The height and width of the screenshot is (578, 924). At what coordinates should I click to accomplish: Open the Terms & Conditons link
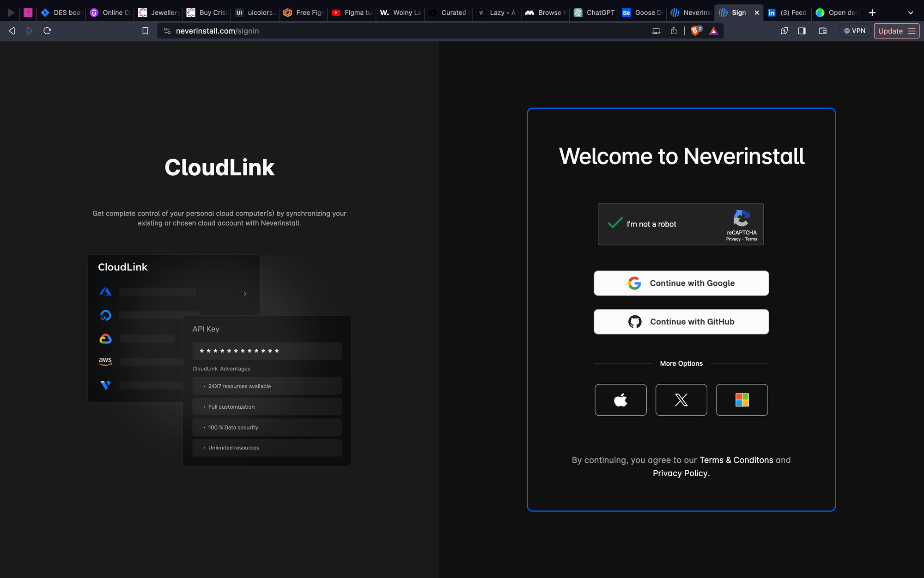[x=736, y=460]
